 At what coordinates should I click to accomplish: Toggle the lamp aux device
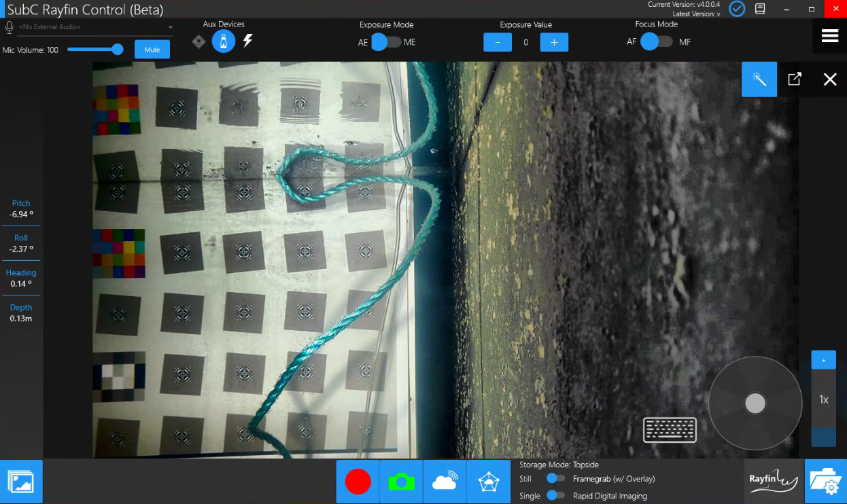click(x=224, y=41)
